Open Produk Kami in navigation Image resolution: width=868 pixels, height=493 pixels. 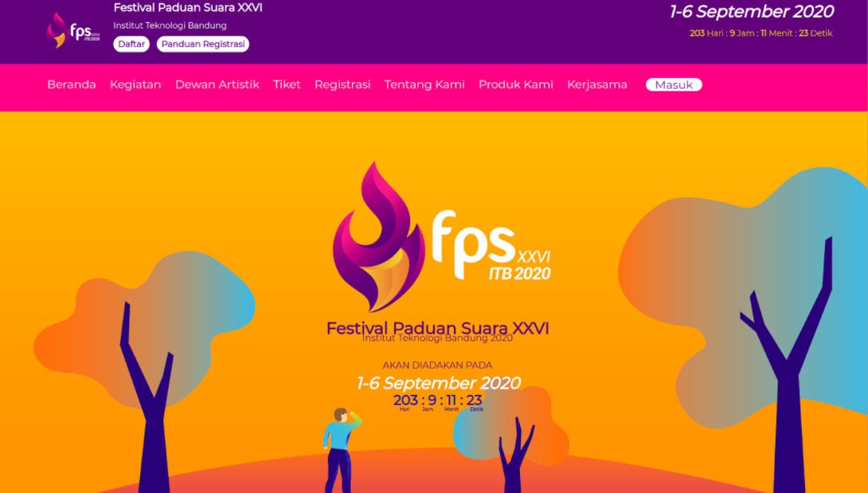pos(516,84)
